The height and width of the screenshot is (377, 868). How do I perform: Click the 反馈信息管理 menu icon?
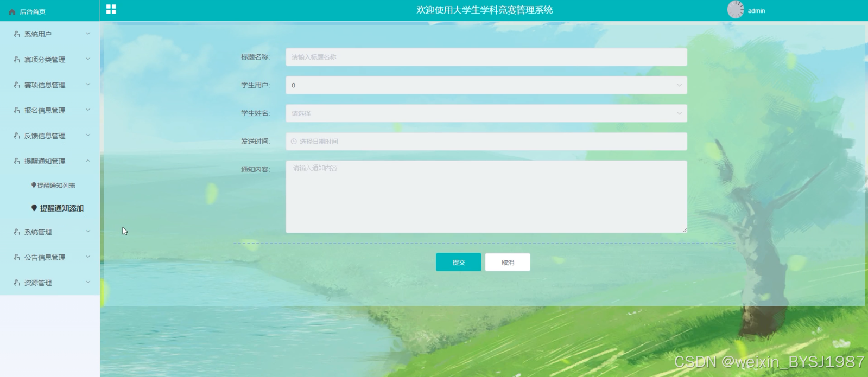pos(17,136)
